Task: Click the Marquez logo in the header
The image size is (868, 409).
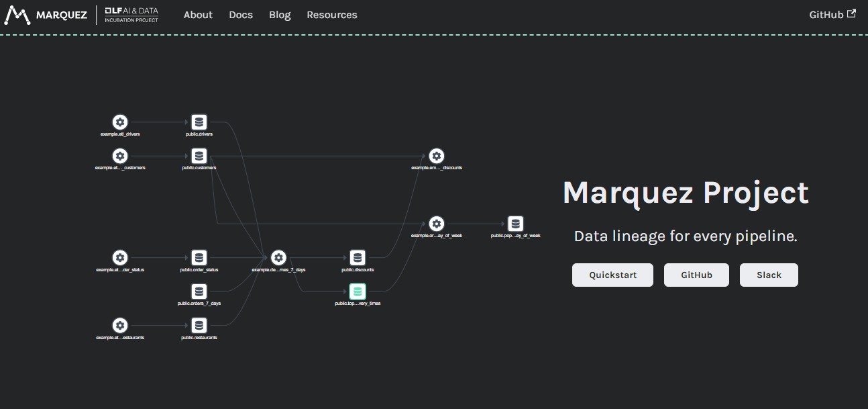Action: tap(46, 15)
